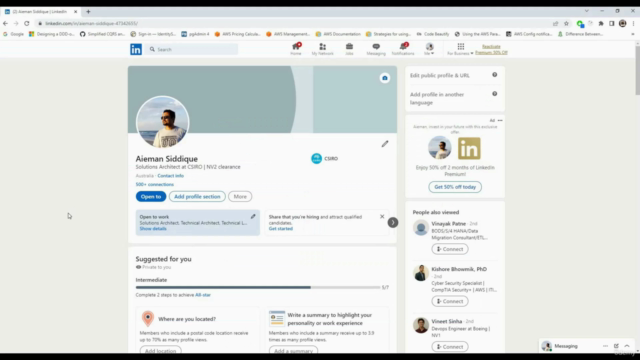This screenshot has width=640, height=360.
Task: Open the CSIRO company link
Action: (325, 158)
